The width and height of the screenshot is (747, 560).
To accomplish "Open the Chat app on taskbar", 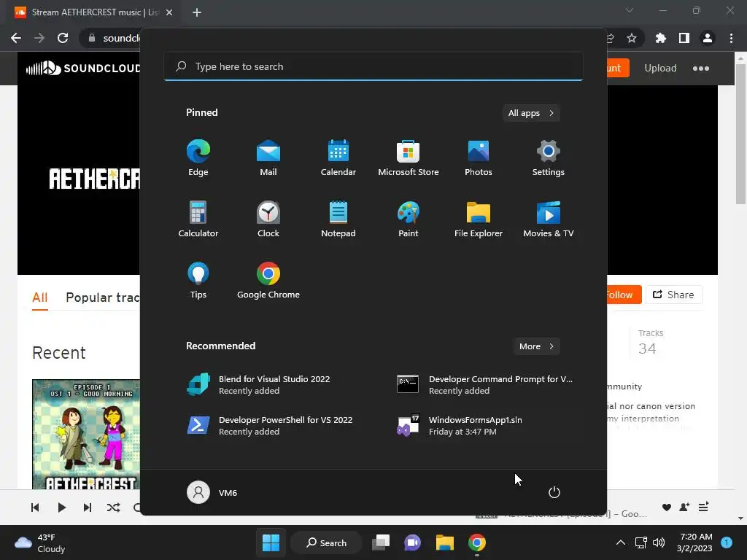I will [413, 542].
